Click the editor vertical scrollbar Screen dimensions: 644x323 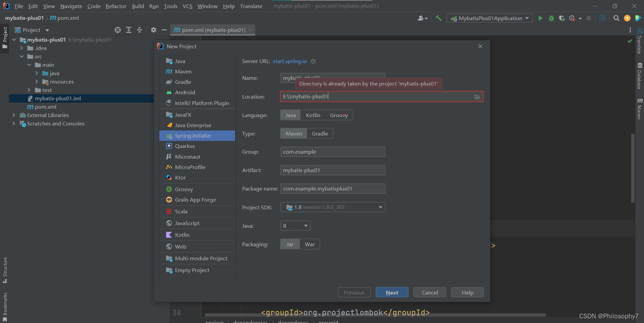pos(633,168)
